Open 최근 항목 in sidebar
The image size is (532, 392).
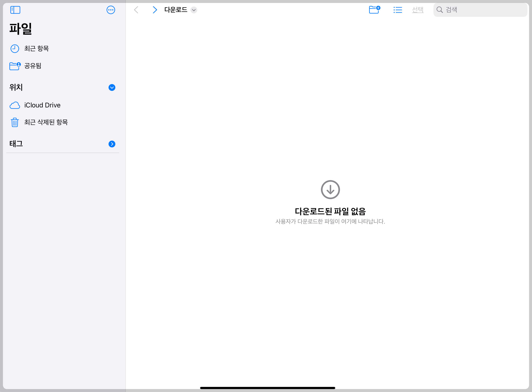(36, 49)
